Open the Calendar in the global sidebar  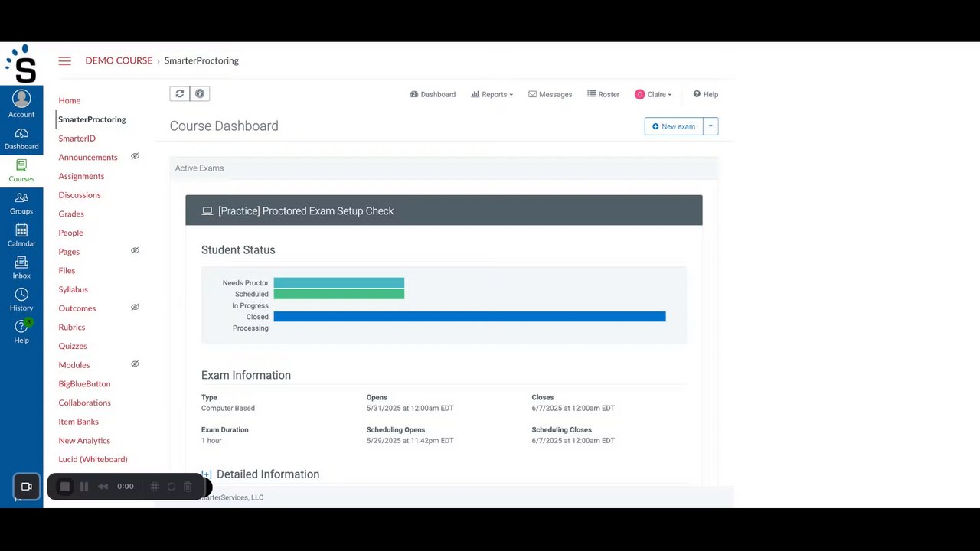click(x=21, y=236)
